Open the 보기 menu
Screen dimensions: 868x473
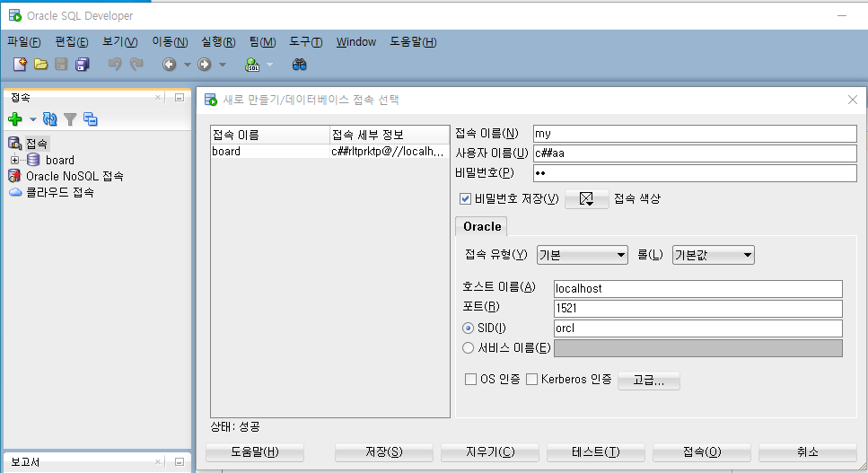(120, 42)
